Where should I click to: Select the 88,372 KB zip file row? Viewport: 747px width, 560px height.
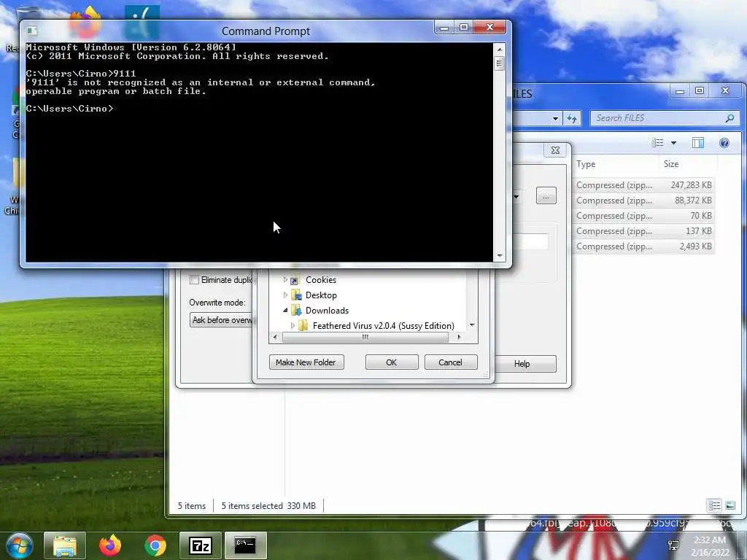pos(643,201)
